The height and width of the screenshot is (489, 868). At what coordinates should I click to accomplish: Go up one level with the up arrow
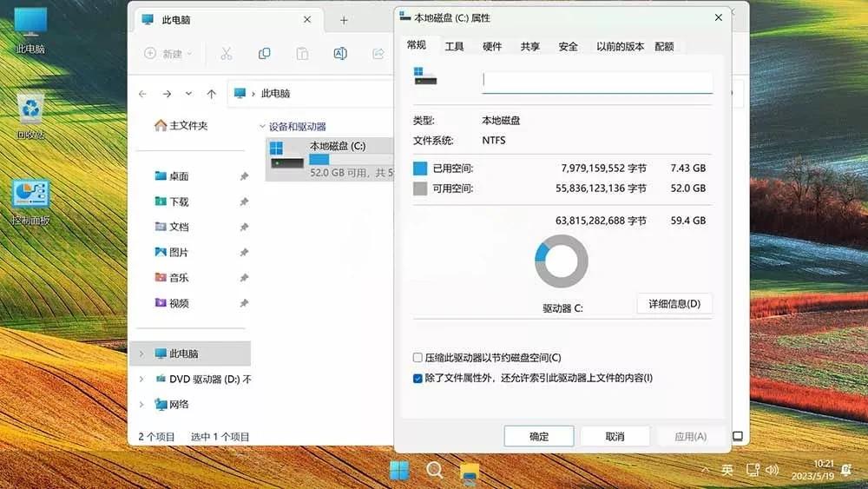[212, 94]
